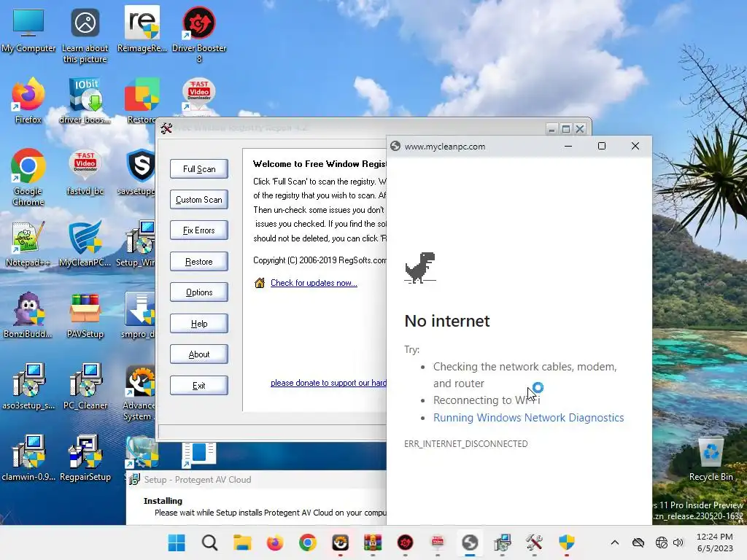
Task: Click site info globe beside www.mycleanpc.com
Action: pos(395,146)
